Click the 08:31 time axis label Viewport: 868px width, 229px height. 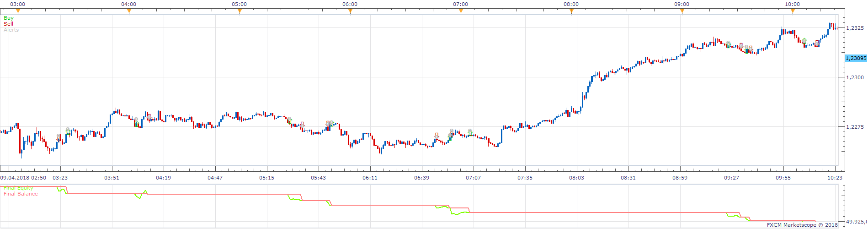tap(628, 178)
